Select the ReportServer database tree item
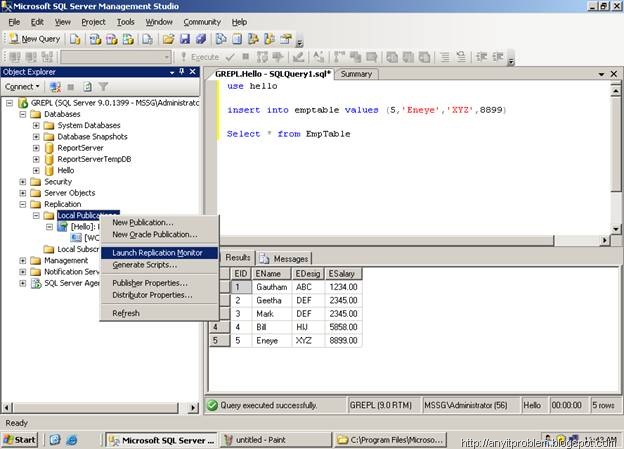Screen dimensions: 624x449 (80, 148)
